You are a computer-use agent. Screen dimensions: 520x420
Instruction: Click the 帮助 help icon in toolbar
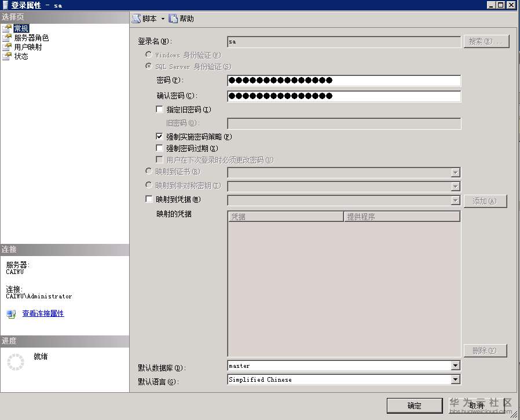(x=173, y=19)
